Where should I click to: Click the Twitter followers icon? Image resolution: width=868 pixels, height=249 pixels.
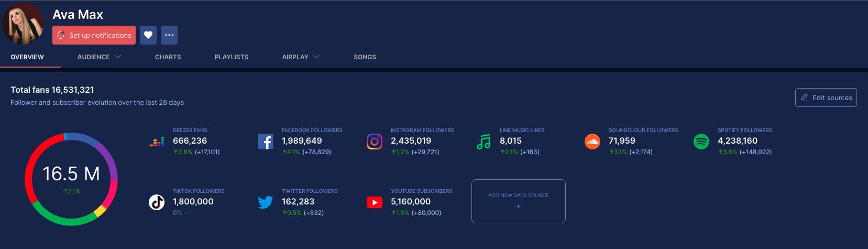266,202
